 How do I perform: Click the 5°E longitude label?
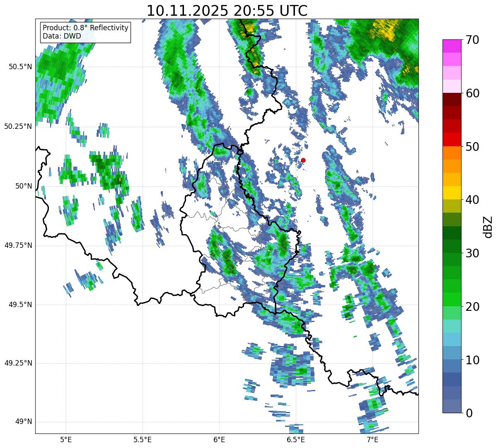pos(66,440)
